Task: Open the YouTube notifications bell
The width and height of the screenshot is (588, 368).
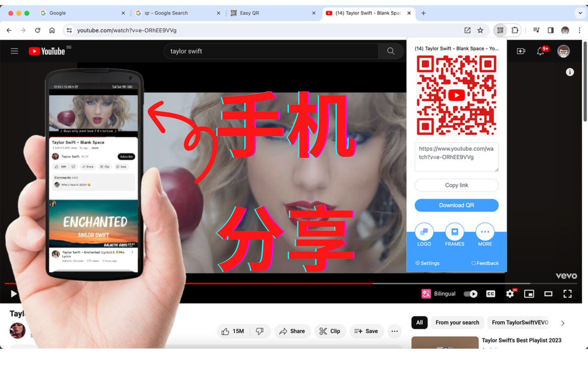Action: coord(541,51)
